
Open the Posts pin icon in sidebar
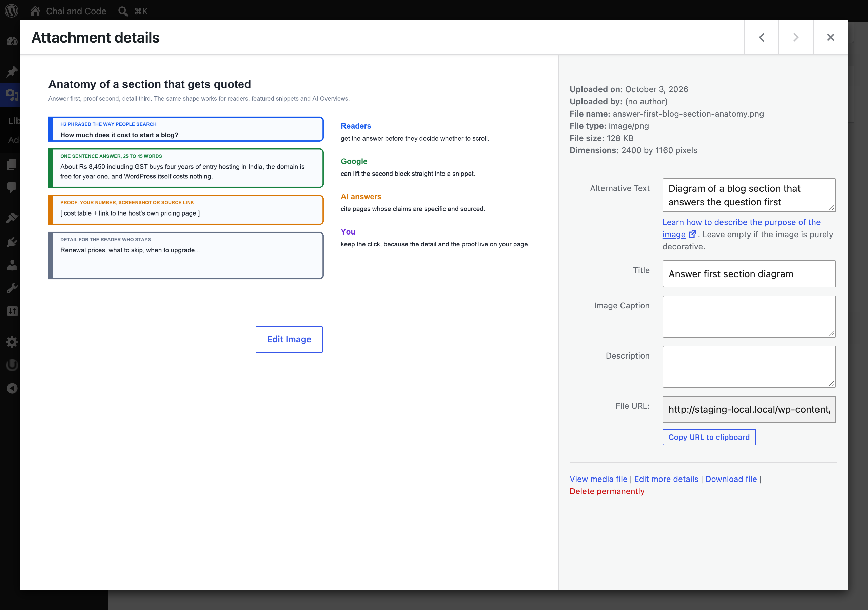[x=12, y=71]
